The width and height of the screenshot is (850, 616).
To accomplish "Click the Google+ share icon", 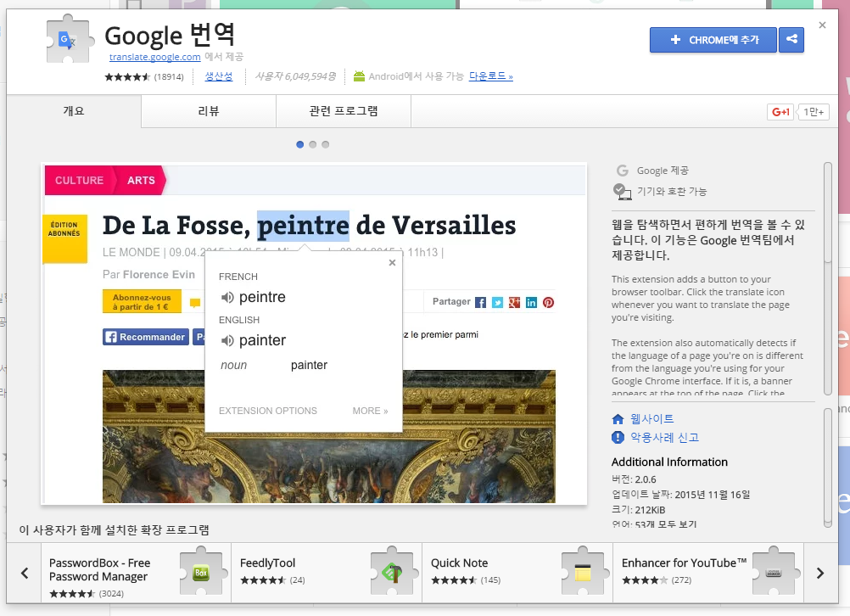I will (x=514, y=303).
